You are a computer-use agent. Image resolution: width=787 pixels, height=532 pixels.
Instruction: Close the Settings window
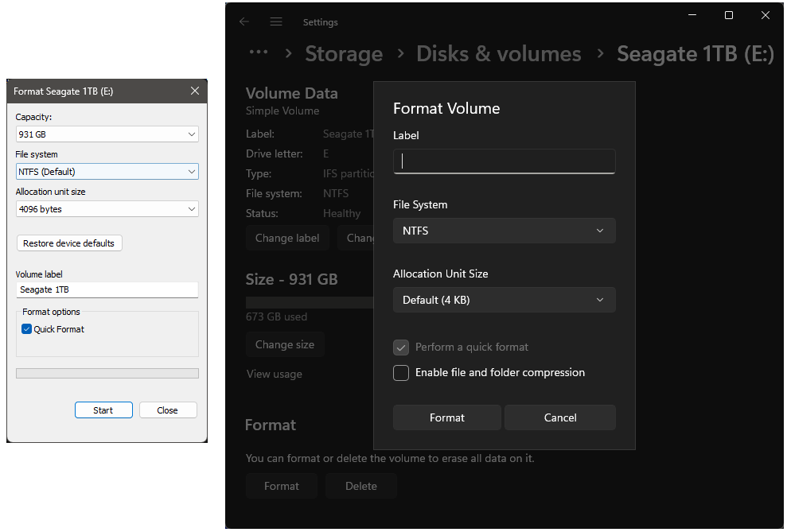(766, 15)
